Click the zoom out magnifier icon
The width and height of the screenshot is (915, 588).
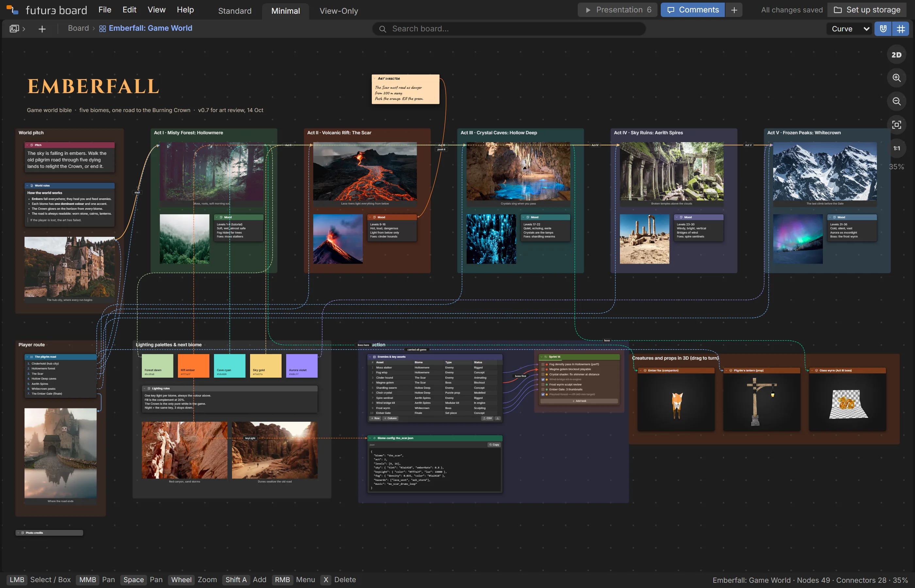coord(896,101)
